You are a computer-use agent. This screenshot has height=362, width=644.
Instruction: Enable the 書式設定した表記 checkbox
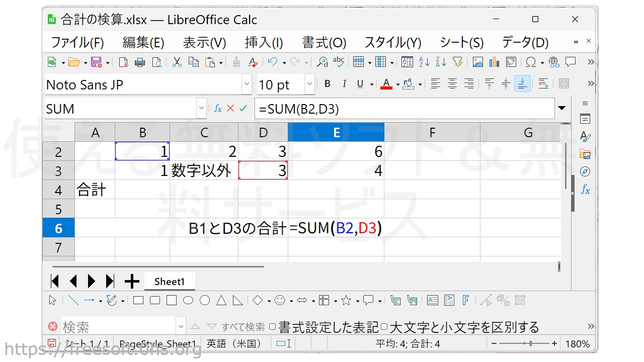[x=272, y=327]
